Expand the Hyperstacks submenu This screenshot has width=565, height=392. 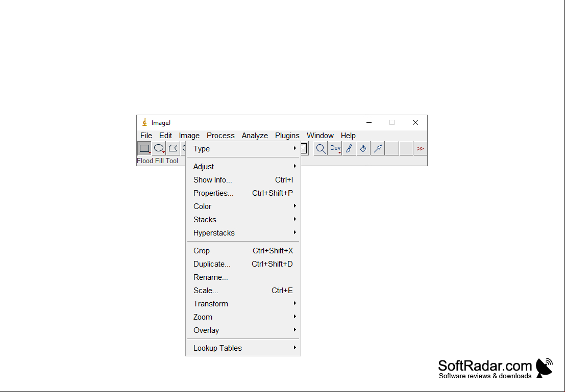pos(243,233)
